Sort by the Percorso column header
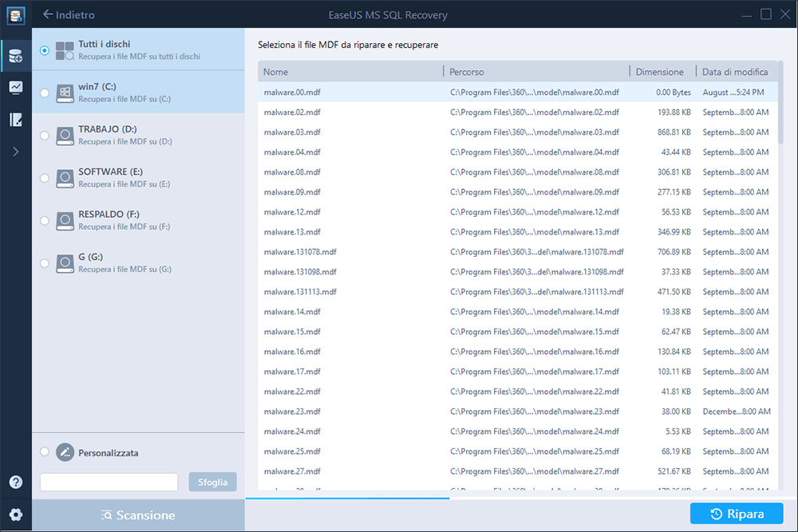The image size is (798, 532). 536,72
